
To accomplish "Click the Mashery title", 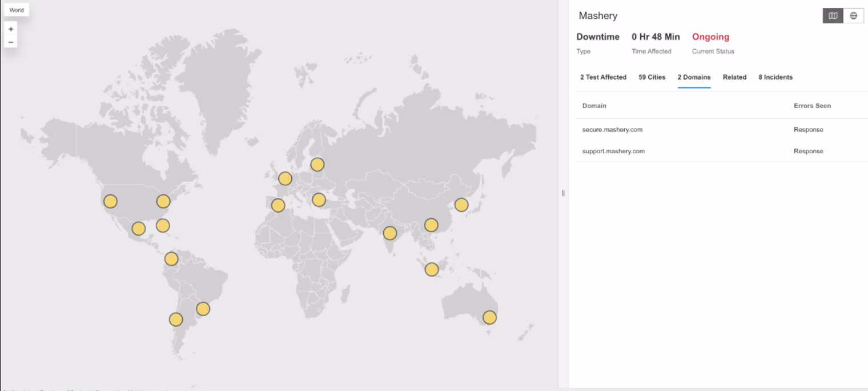I will pos(598,16).
